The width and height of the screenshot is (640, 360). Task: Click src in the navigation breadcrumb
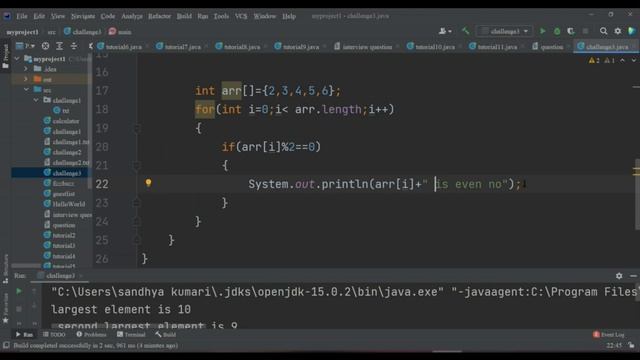51,31
